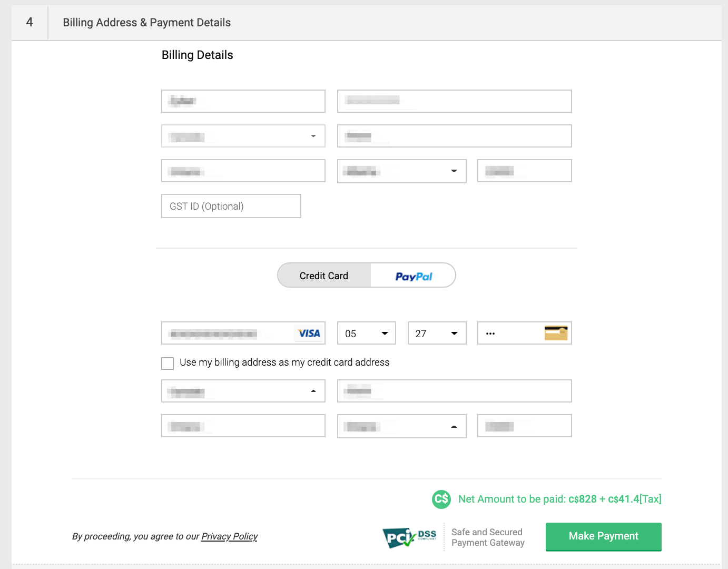The width and height of the screenshot is (728, 569).
Task: Click the Make Payment button
Action: tap(603, 536)
